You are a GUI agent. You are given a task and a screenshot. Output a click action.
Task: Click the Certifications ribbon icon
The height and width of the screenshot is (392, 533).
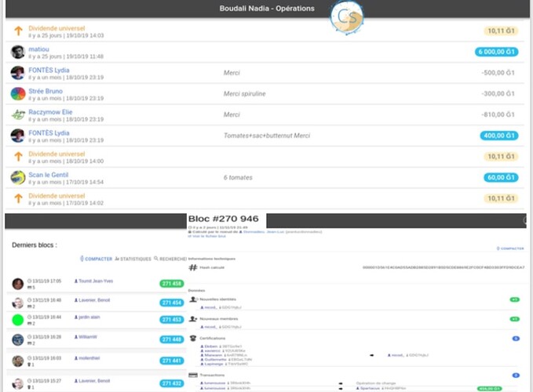pos(193,338)
